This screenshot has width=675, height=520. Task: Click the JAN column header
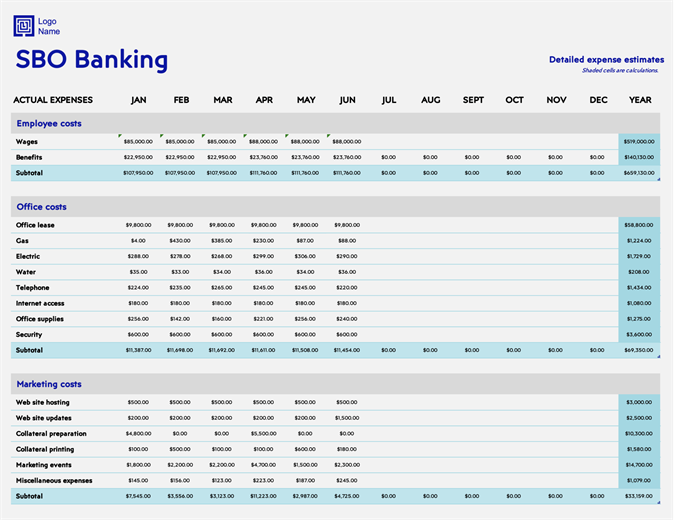click(x=139, y=100)
